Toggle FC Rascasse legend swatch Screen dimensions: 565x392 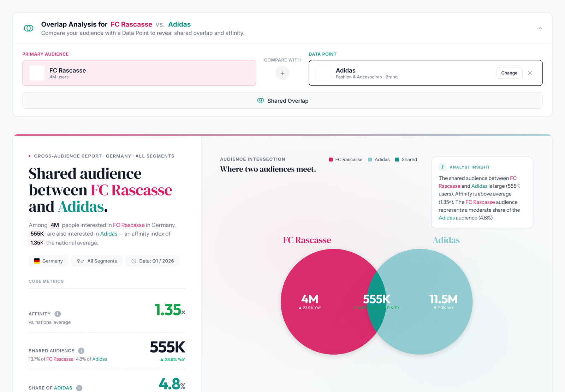click(x=331, y=159)
